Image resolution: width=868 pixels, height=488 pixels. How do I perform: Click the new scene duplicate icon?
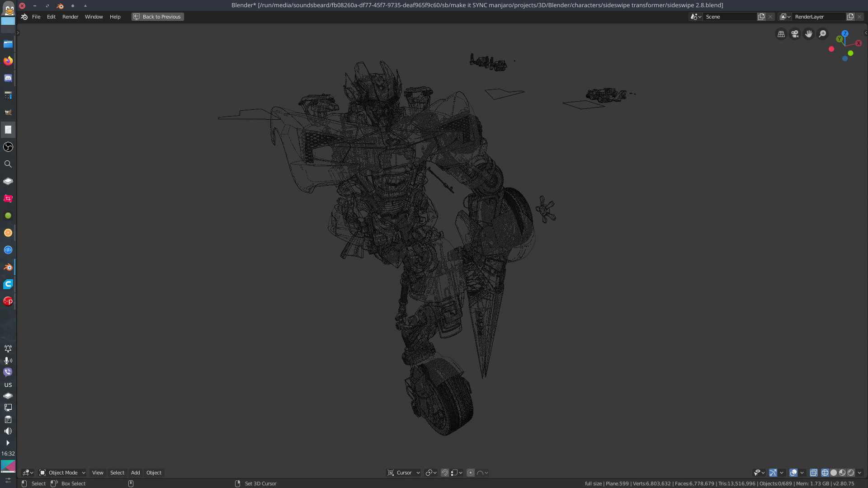tap(761, 17)
